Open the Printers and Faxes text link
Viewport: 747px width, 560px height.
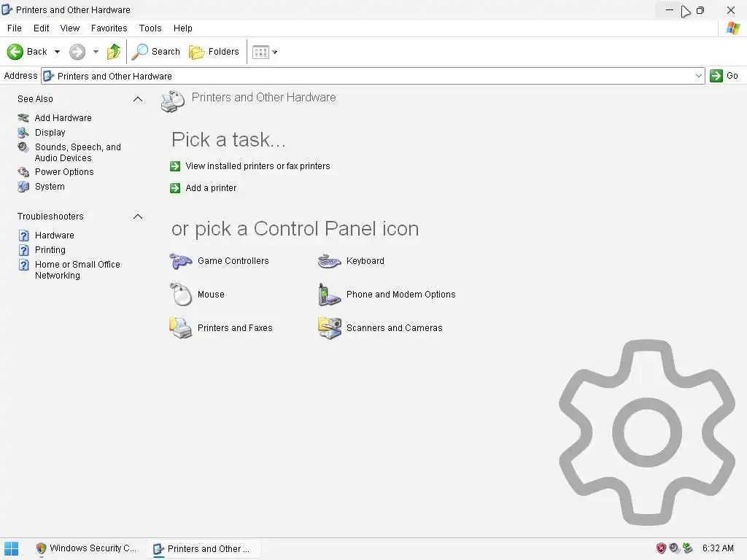click(x=235, y=327)
